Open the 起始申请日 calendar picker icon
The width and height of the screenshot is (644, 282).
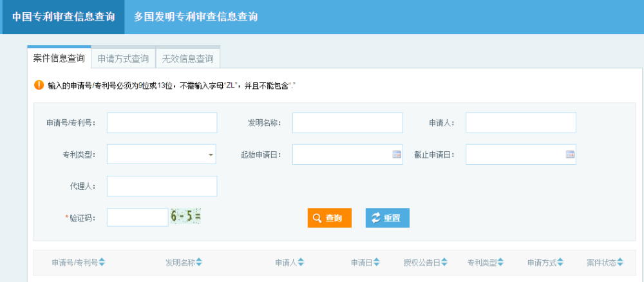[397, 155]
